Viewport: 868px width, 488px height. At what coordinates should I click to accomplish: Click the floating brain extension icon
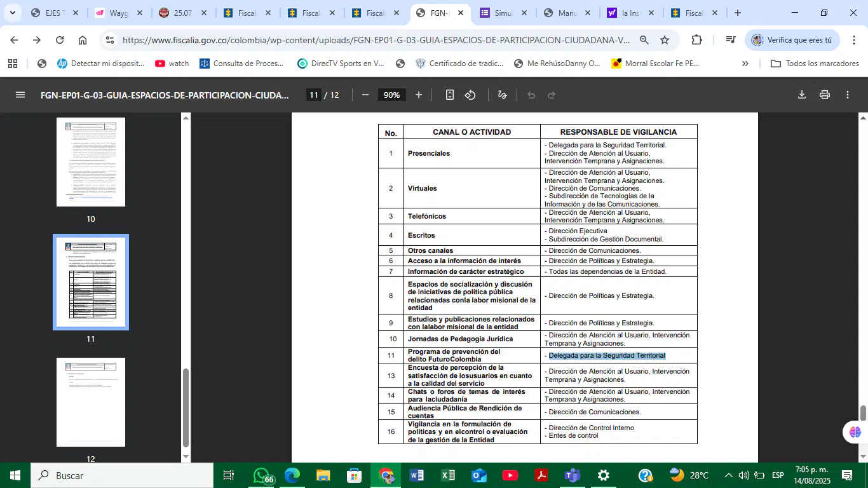(855, 432)
